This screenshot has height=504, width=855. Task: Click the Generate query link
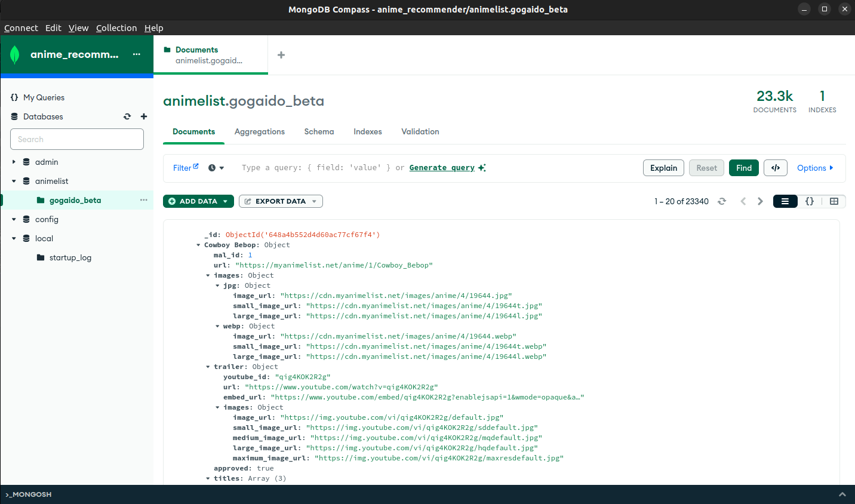(442, 168)
